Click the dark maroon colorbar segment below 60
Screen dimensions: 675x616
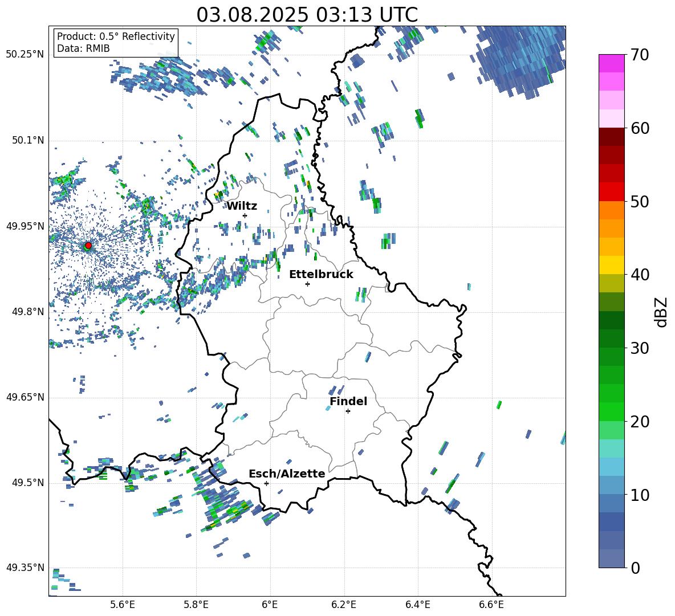pyautogui.click(x=611, y=137)
